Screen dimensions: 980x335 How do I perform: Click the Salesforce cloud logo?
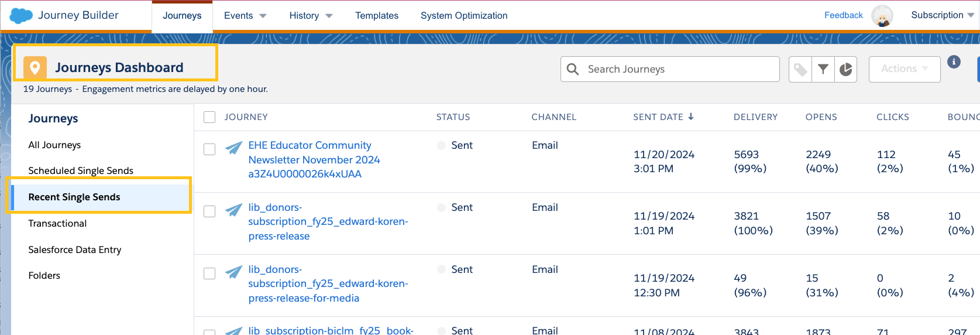[x=21, y=16]
